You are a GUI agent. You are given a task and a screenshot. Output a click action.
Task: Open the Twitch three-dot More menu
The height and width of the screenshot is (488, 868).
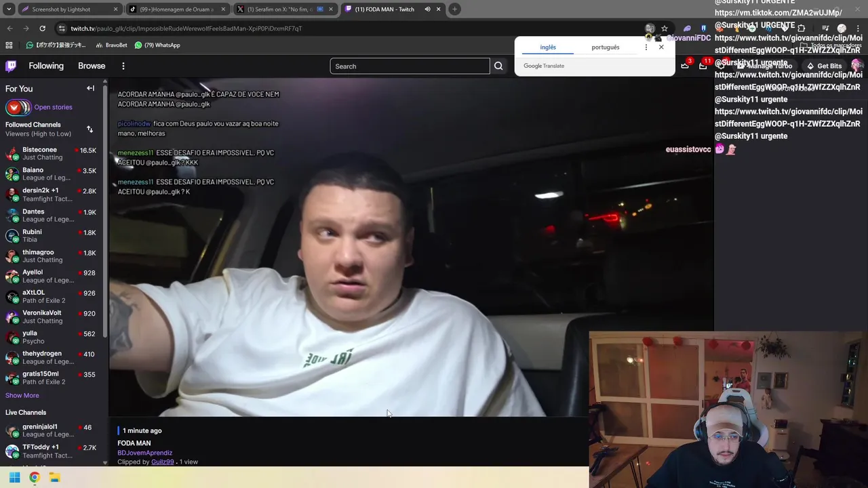[x=123, y=66]
